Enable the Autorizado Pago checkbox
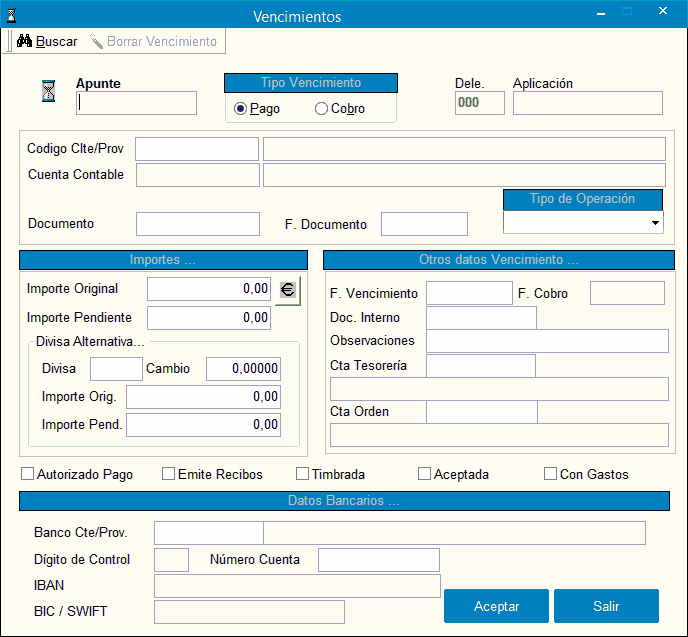Image resolution: width=688 pixels, height=637 pixels. click(28, 474)
